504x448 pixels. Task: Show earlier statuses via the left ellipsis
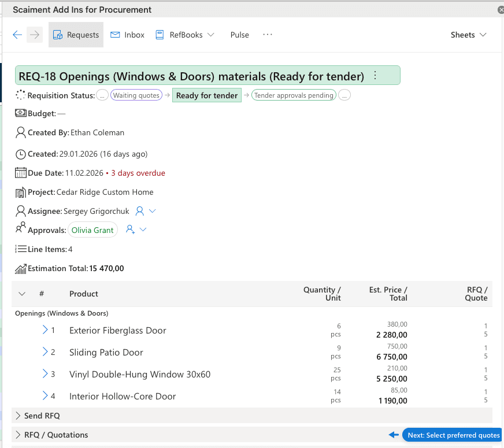point(102,95)
